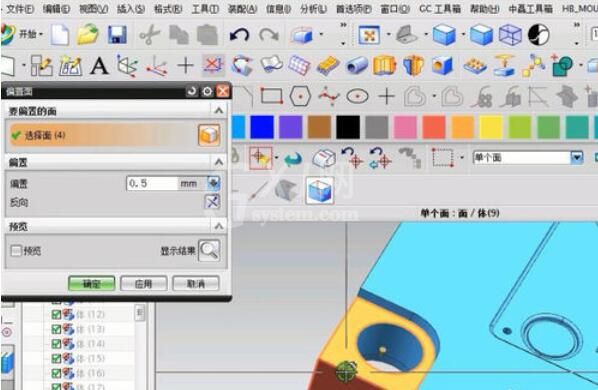The image size is (598, 390).
Task: Uncheck the 体 (13) tree checkbox
Action: click(x=56, y=329)
